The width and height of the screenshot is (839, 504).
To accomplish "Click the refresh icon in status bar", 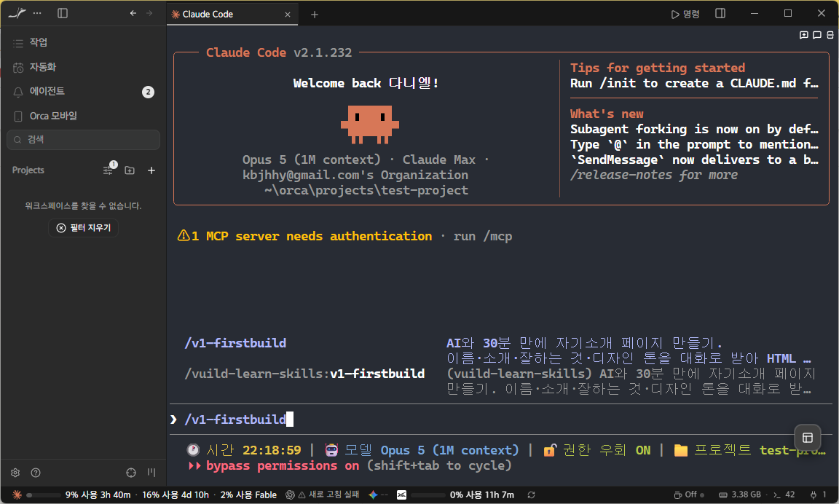I will coord(531,495).
